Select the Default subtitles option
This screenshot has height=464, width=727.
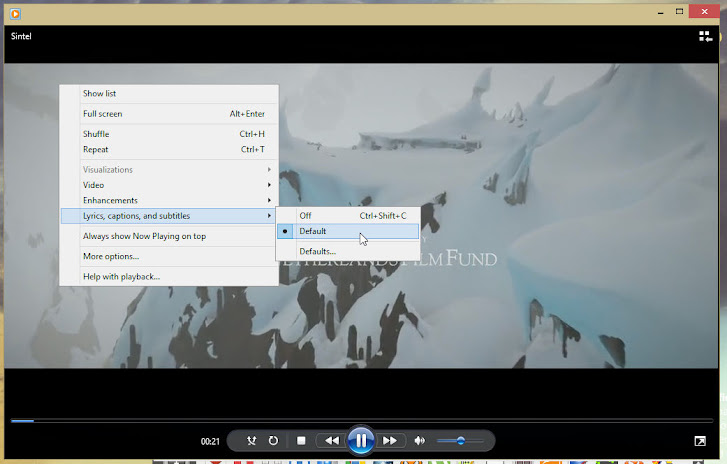click(x=348, y=231)
